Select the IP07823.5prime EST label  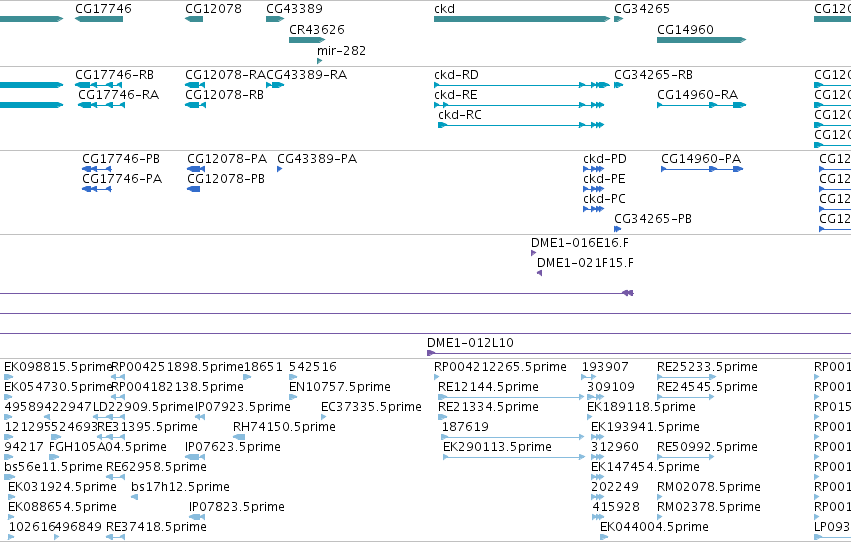tap(237, 507)
